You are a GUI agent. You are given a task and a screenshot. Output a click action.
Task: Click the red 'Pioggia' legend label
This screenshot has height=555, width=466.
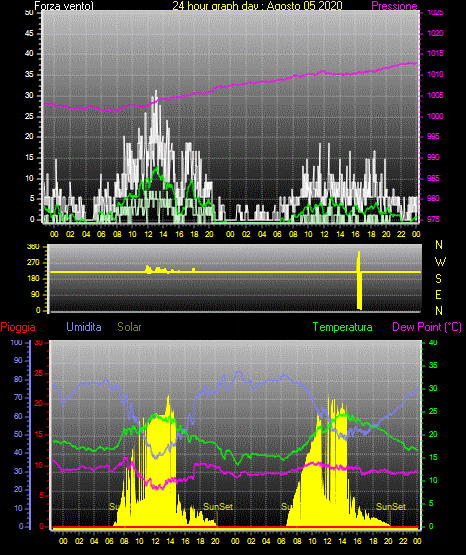[18, 327]
